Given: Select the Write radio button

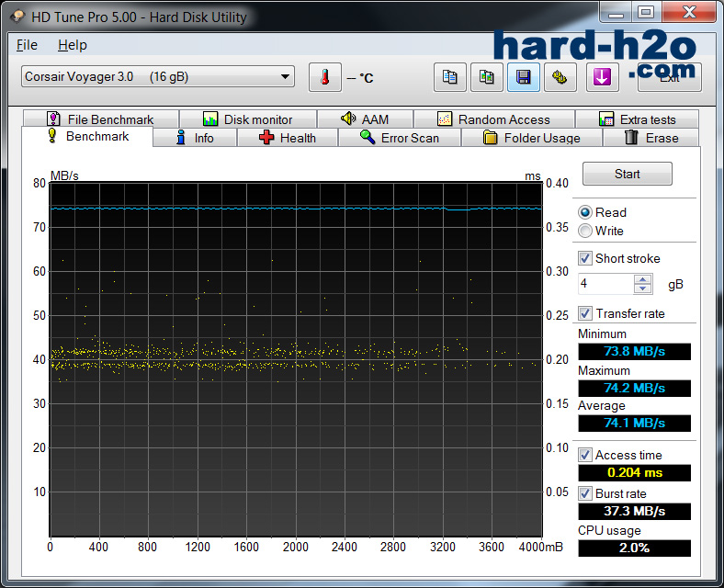Looking at the screenshot, I should pos(585,231).
